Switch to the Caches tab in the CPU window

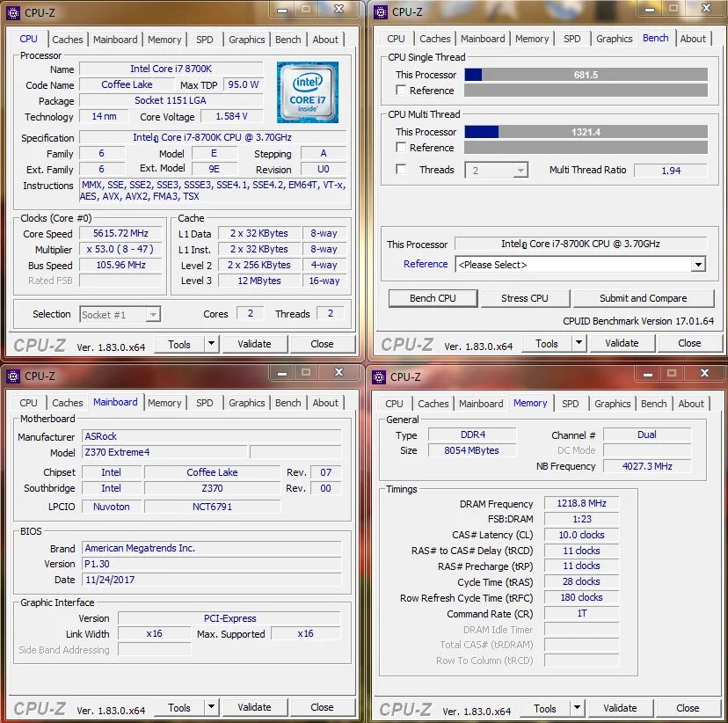[68, 40]
